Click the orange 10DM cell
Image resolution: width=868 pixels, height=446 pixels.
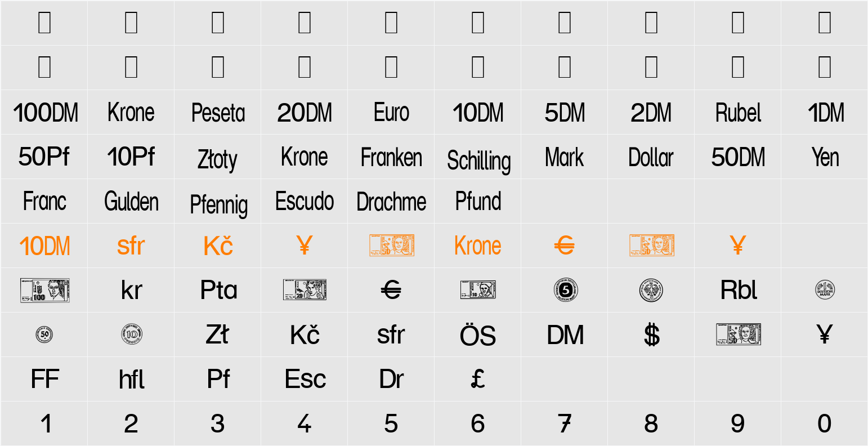point(44,246)
